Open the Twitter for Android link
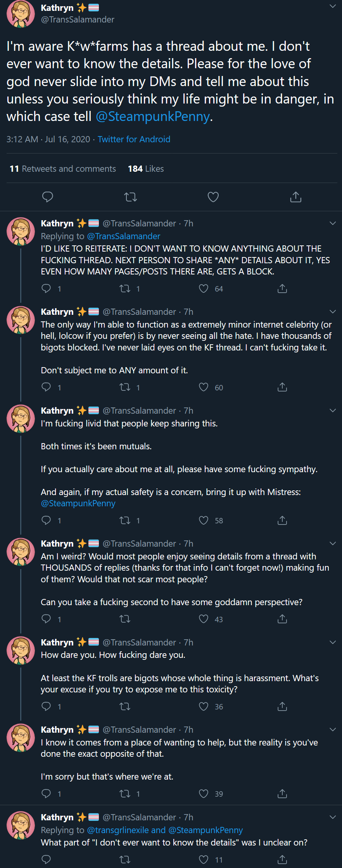Image resolution: width=342 pixels, height=868 pixels. (134, 139)
